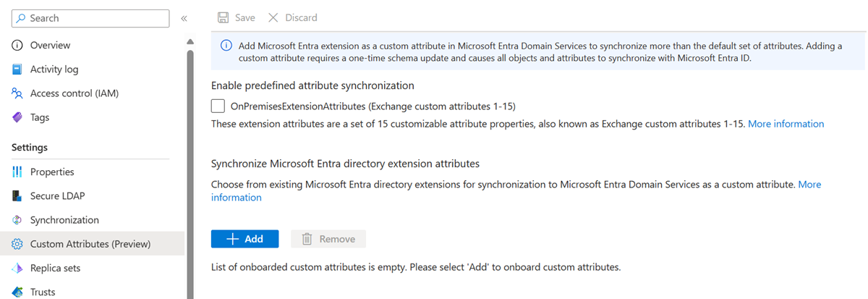Viewport: 868px width, 299px height.
Task: Collapse the sidebar with double chevron
Action: pyautogui.click(x=184, y=18)
